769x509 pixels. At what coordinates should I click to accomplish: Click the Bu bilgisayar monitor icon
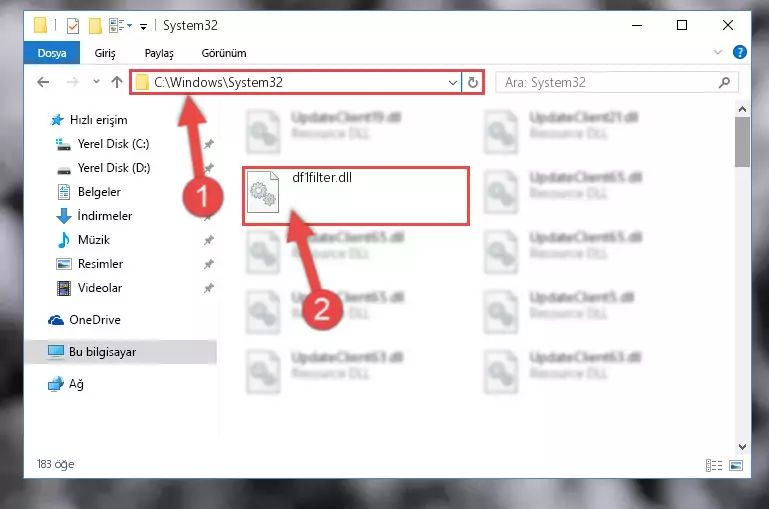pos(56,352)
